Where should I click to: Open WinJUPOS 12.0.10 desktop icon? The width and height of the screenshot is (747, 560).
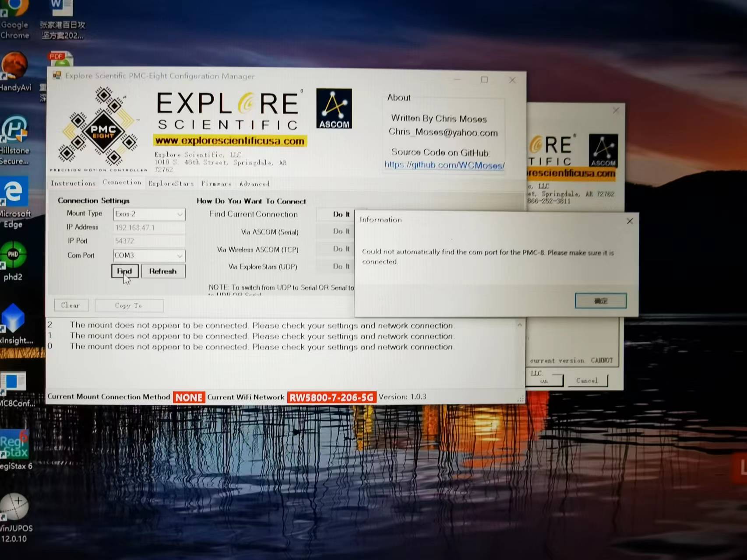tap(15, 518)
